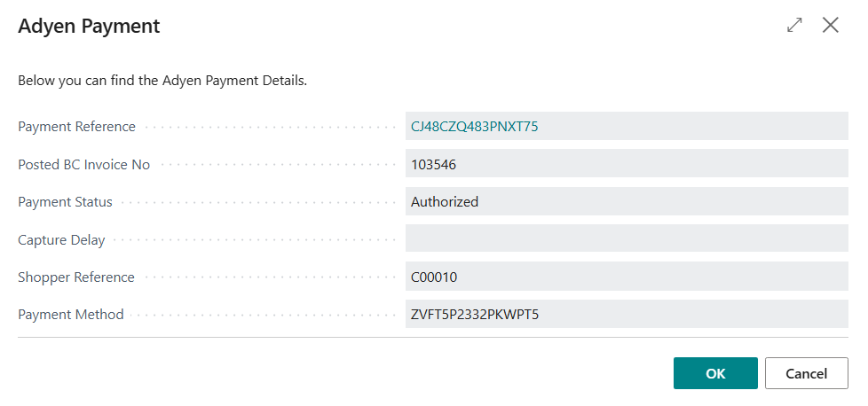Viewport: 868px width, 406px height.
Task: Open the payment reference link CJ48CZQ483PNXT75
Action: 474,127
